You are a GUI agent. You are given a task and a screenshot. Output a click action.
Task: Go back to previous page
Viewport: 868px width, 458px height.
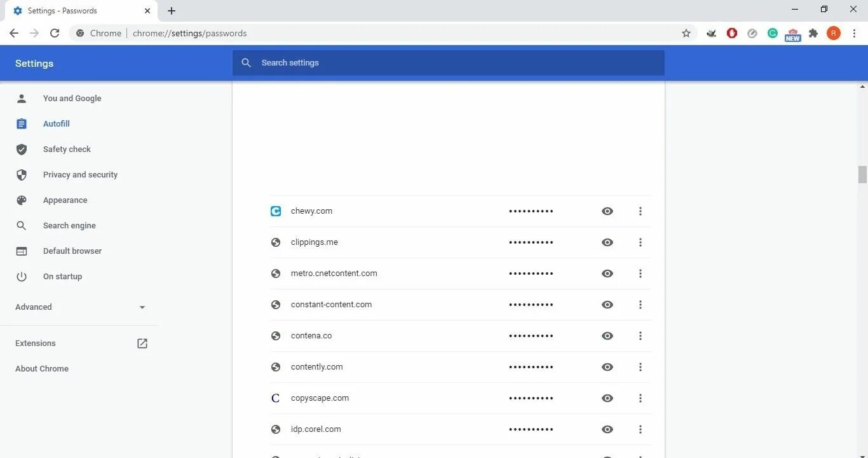coord(14,33)
